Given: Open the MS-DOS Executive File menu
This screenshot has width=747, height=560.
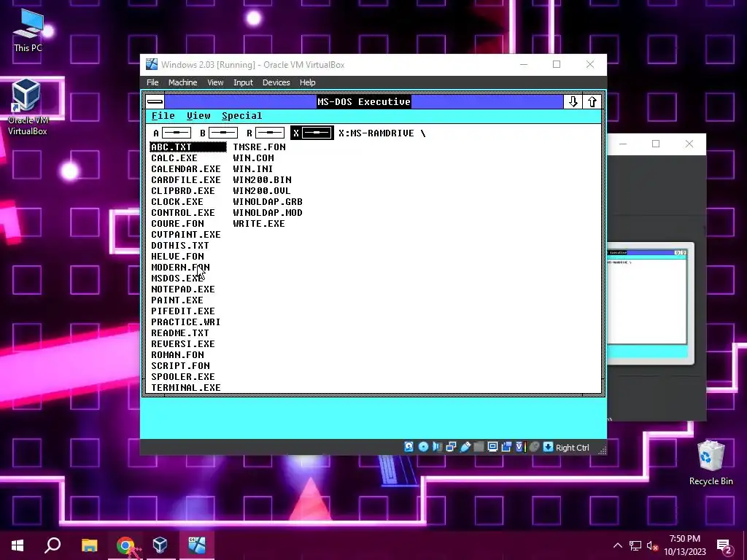Looking at the screenshot, I should pyautogui.click(x=163, y=116).
